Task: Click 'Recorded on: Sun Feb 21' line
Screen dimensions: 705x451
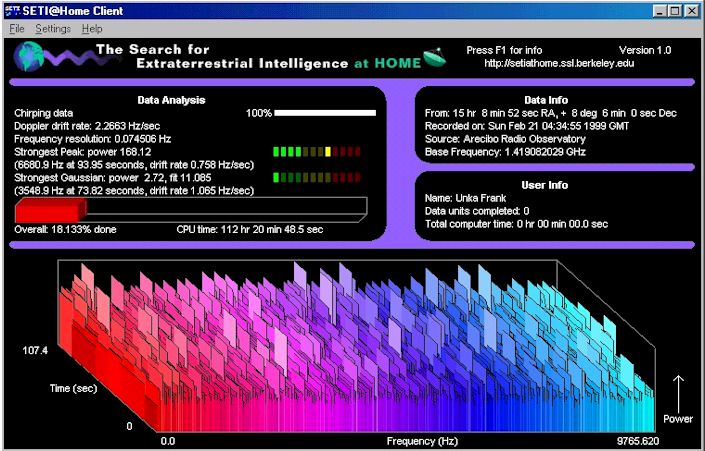Action: [527, 126]
